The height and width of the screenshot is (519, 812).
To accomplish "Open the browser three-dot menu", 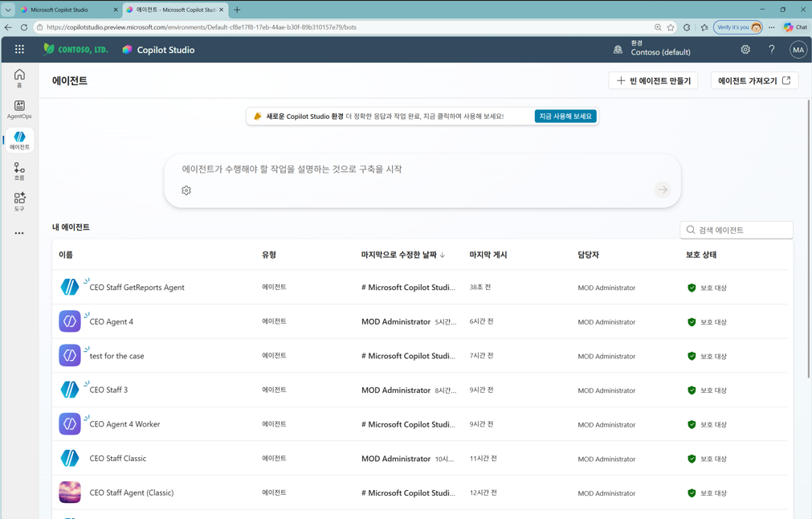I will click(772, 27).
